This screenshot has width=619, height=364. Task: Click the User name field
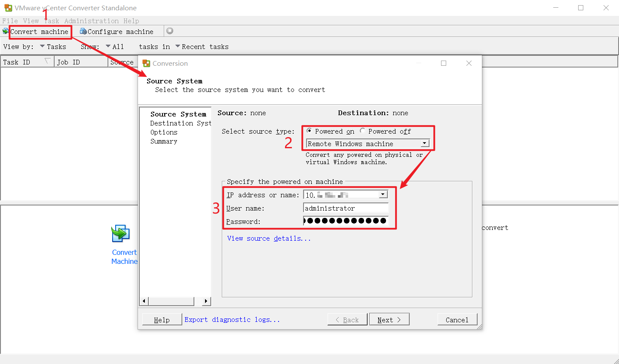pyautogui.click(x=346, y=208)
